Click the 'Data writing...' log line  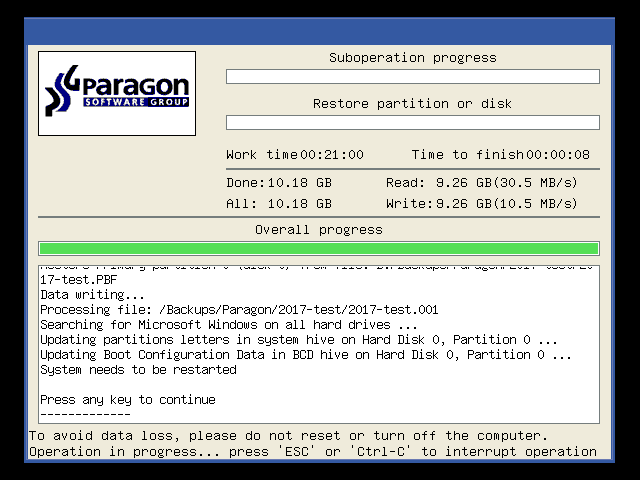[x=92, y=296]
